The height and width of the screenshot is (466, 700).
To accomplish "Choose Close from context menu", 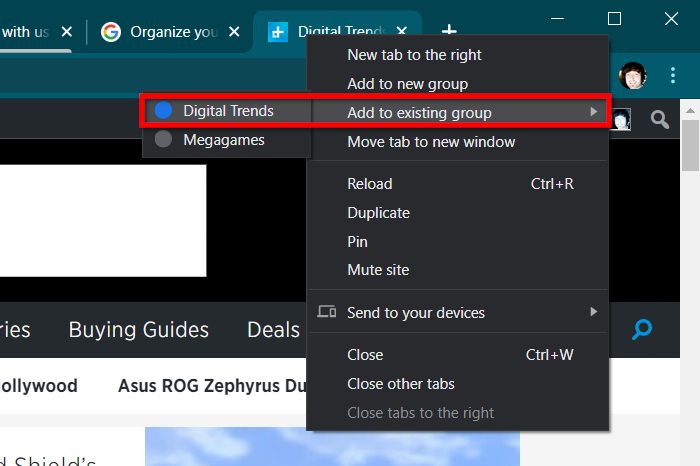I will [458, 355].
